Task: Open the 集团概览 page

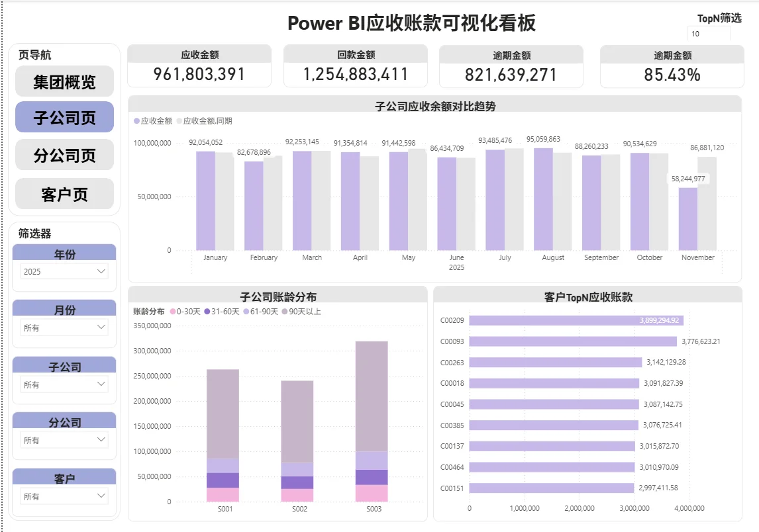Action: pyautogui.click(x=64, y=81)
